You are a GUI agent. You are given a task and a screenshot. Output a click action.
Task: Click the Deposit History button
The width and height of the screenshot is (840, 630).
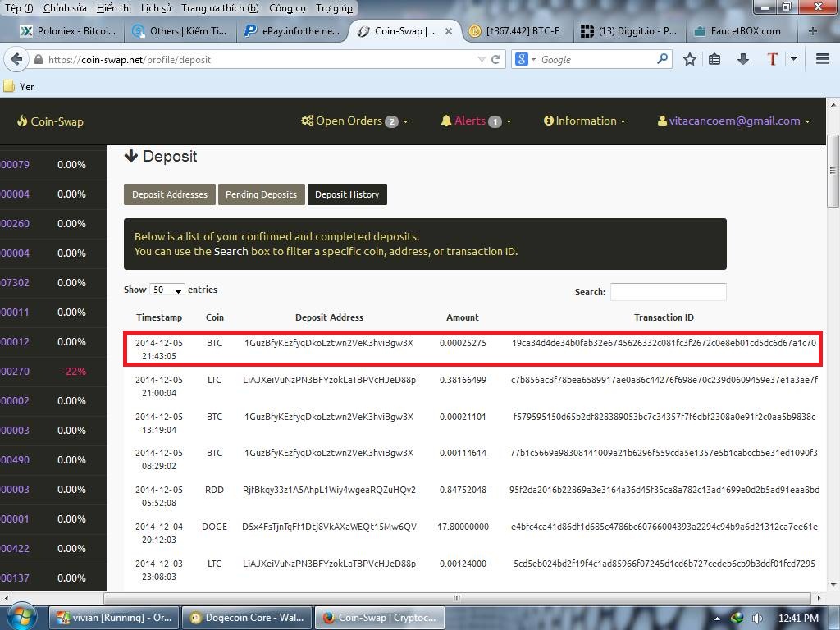347,194
